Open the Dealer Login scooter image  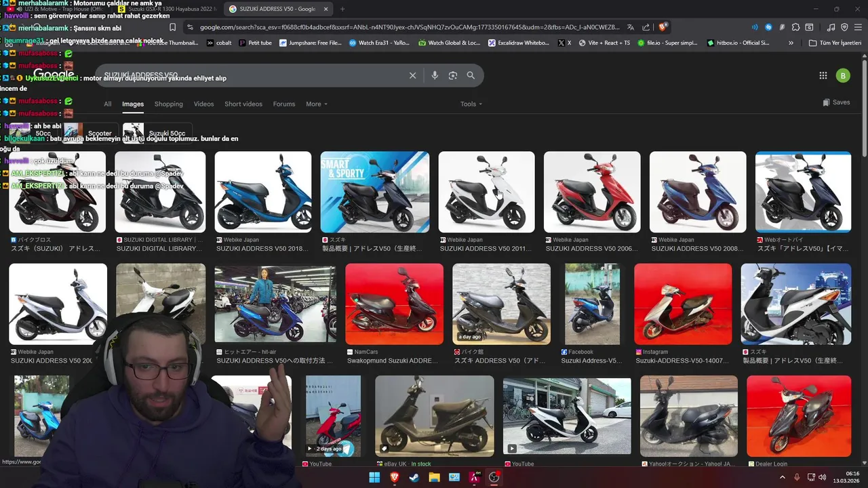tap(799, 416)
